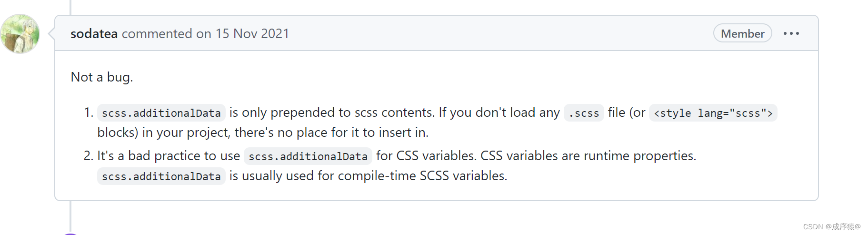Click the list number '1.' marker
This screenshot has height=235, width=868.
(x=89, y=112)
